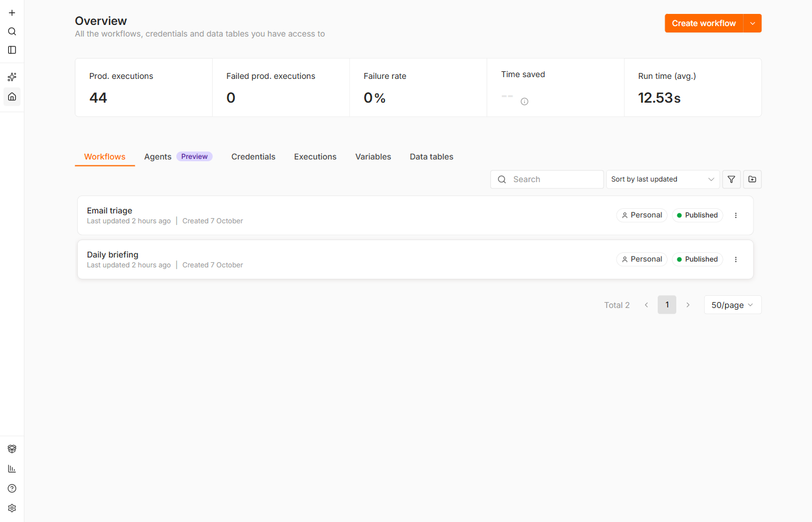The width and height of the screenshot is (812, 522).
Task: Open the templates cube icon in the sidebar
Action: coord(12,449)
